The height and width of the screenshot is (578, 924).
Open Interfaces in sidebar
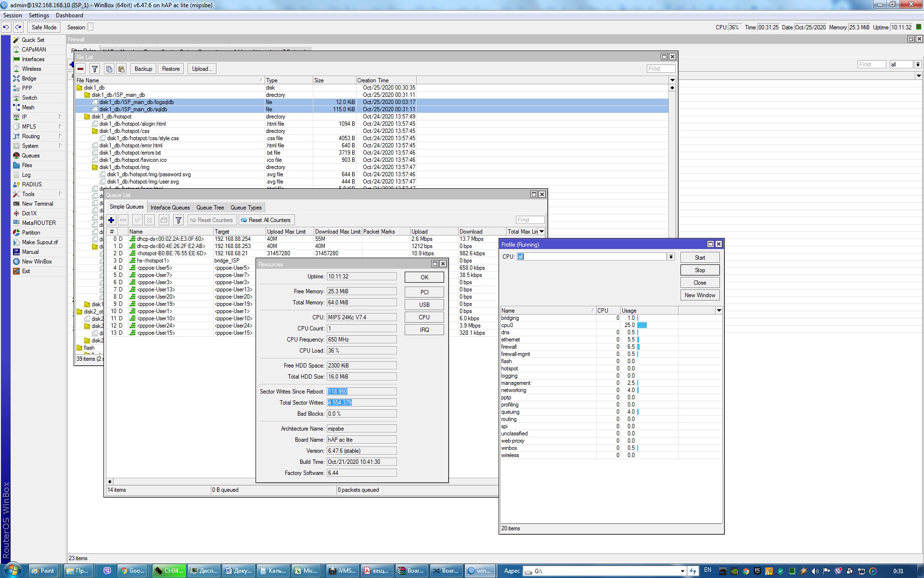[33, 59]
